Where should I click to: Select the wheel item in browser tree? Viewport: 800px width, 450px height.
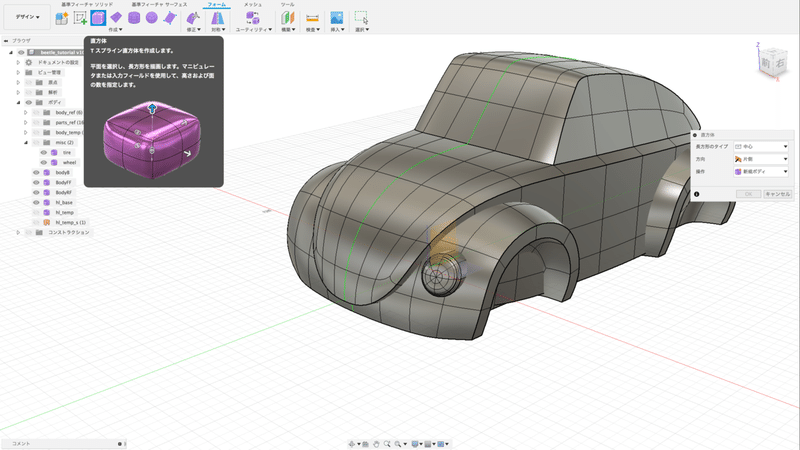pos(69,162)
